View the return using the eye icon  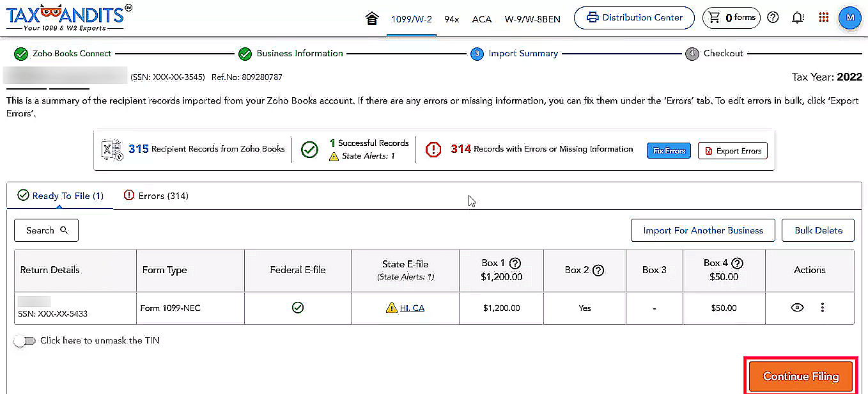point(797,308)
